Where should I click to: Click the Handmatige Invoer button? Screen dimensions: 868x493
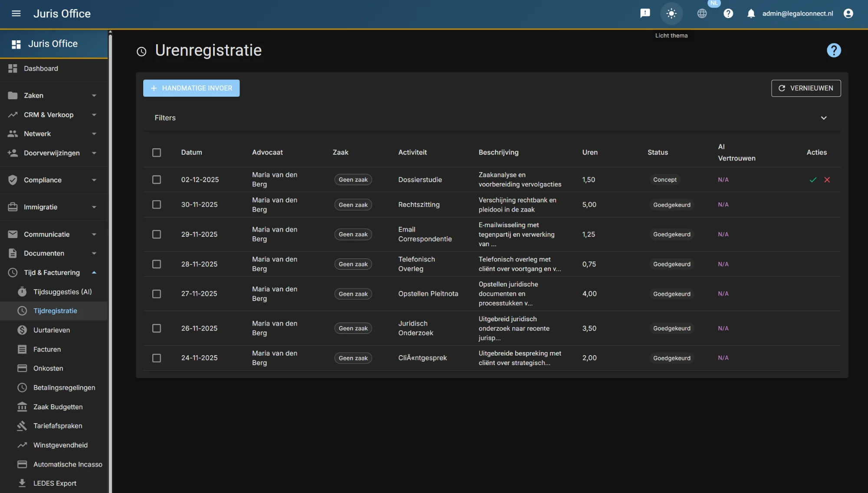[x=191, y=88]
